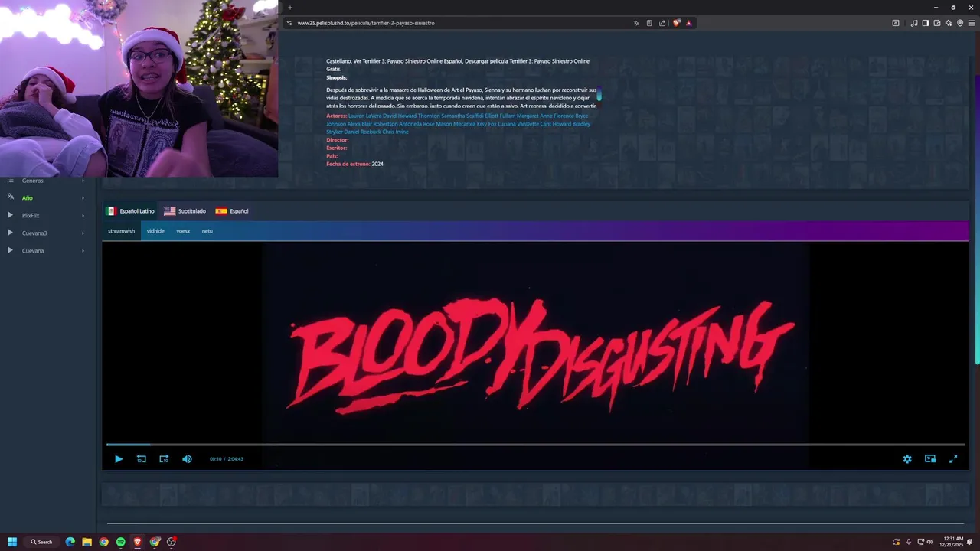
Task: Open Brave Shields lion icon
Action: (677, 23)
